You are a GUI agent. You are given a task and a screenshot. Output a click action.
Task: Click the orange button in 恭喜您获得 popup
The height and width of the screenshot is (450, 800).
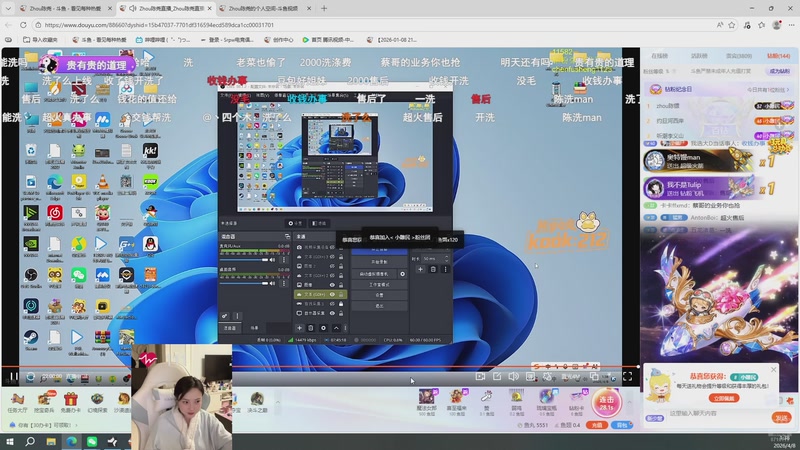pyautogui.click(x=723, y=398)
